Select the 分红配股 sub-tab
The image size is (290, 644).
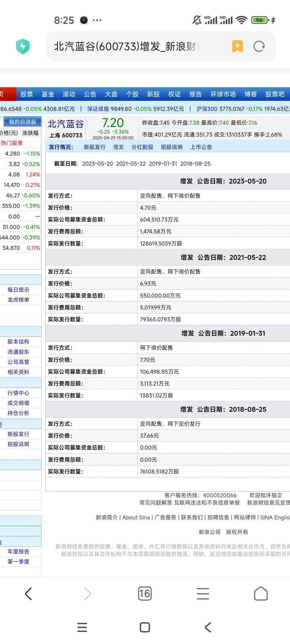pyautogui.click(x=142, y=147)
